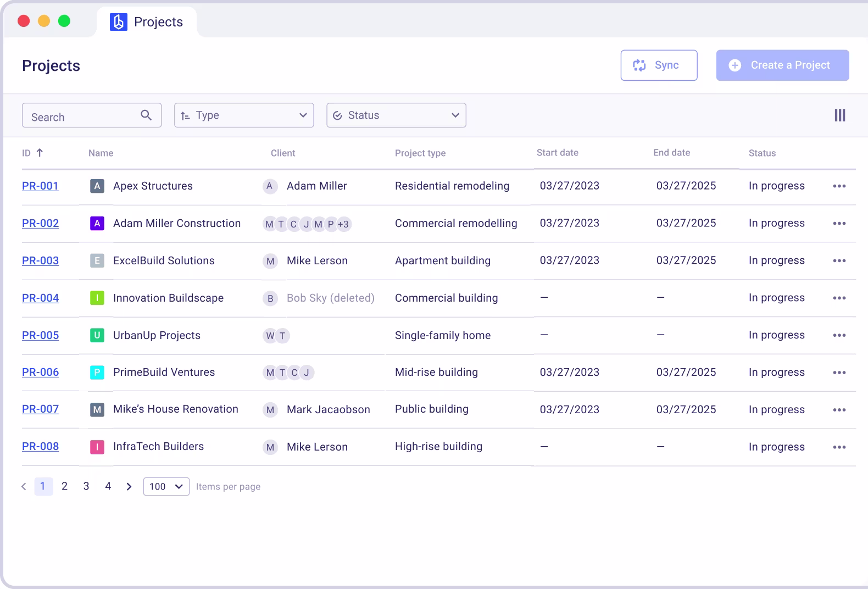
Task: Click the 'High-rise building' cell
Action: coord(438,446)
